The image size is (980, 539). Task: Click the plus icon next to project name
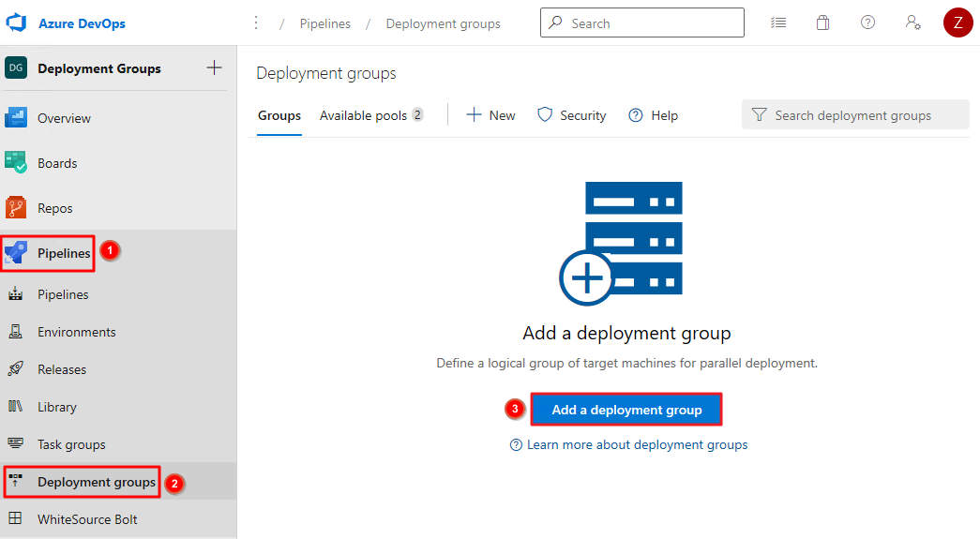[x=215, y=67]
